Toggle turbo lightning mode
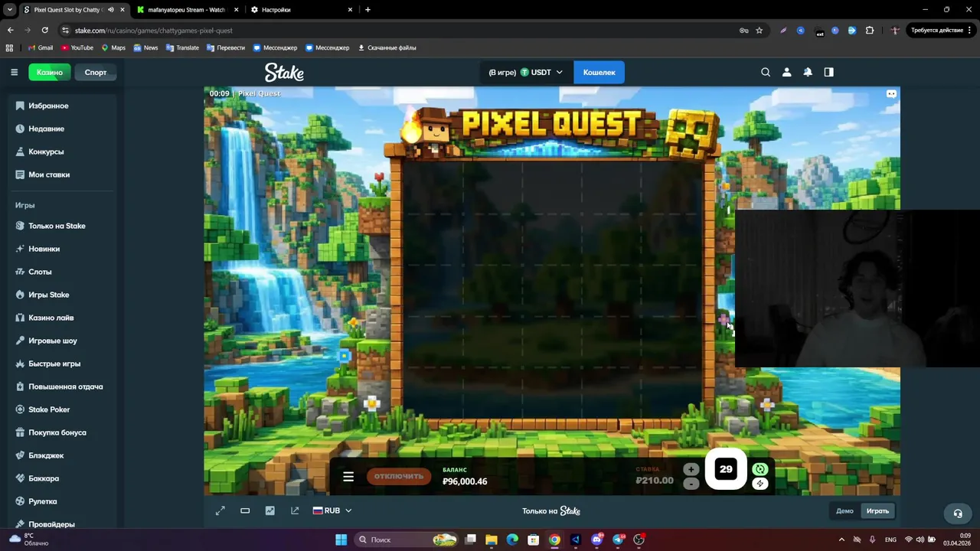The width and height of the screenshot is (980, 551). (x=759, y=484)
